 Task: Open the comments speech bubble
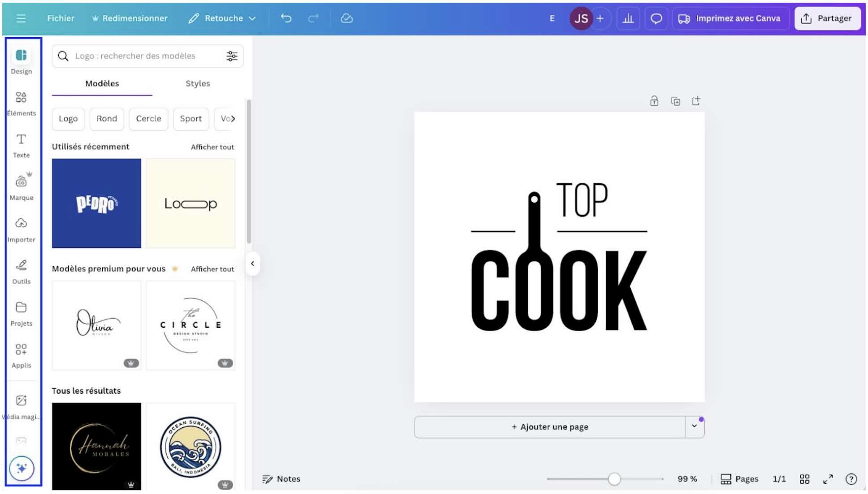tap(656, 18)
